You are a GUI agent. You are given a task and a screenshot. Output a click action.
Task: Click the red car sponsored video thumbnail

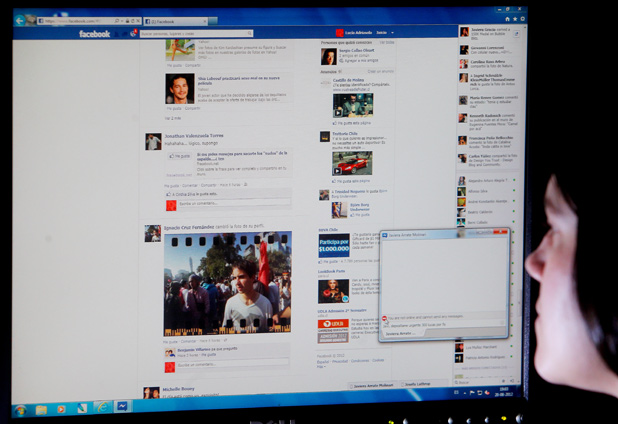[x=352, y=162]
